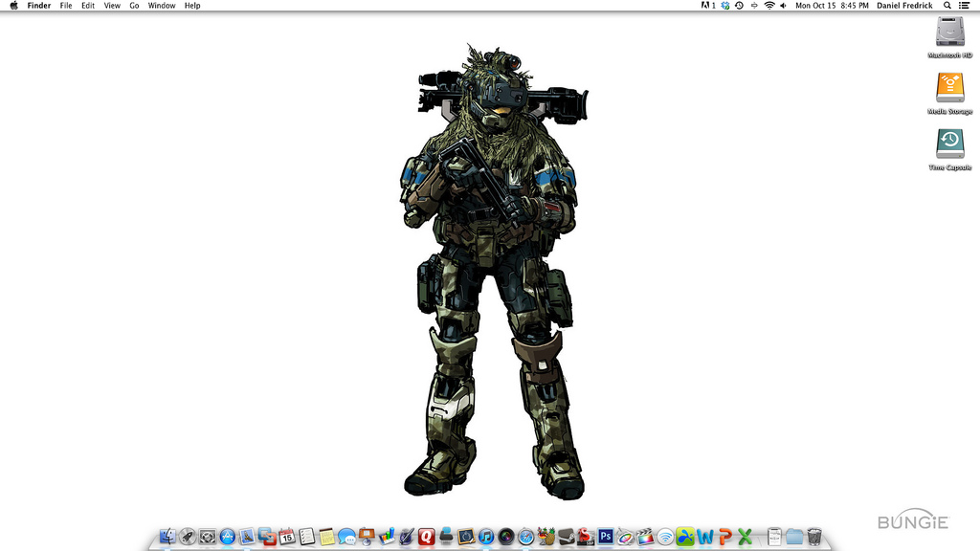Launch Safari compass icon in dock
The image size is (980, 551).
[526, 536]
